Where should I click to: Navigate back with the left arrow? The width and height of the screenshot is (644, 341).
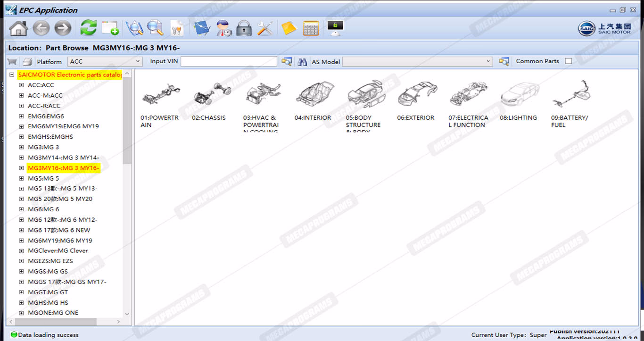click(x=41, y=28)
